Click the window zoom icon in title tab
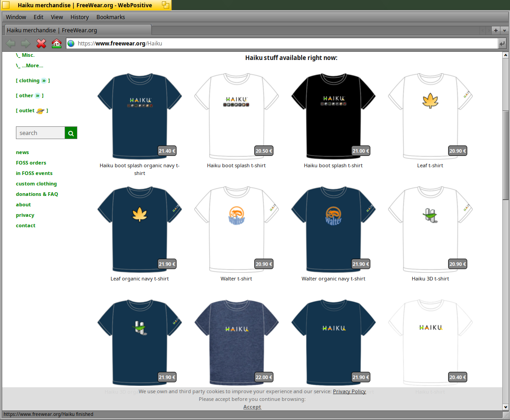510x420 pixels. 166,5
